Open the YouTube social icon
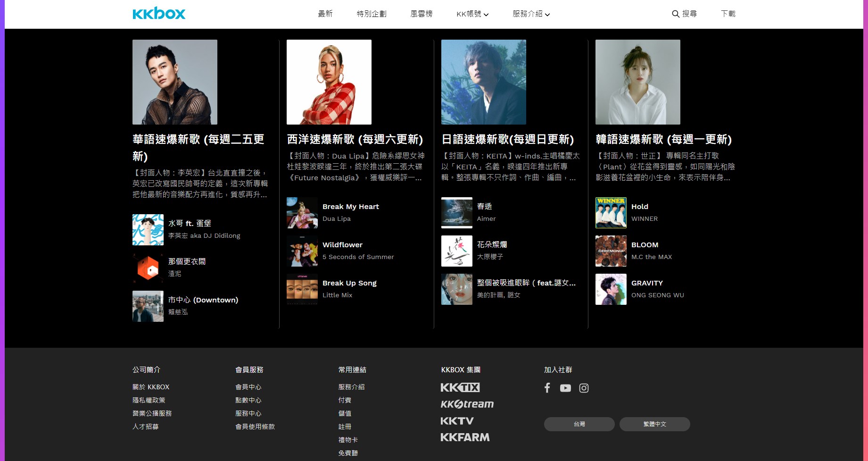The height and width of the screenshot is (461, 868). point(565,388)
